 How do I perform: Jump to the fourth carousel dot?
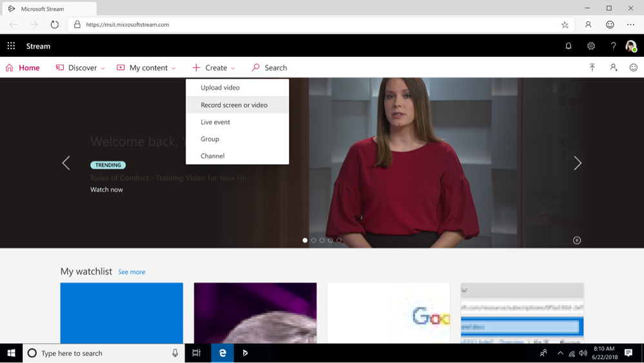click(330, 240)
